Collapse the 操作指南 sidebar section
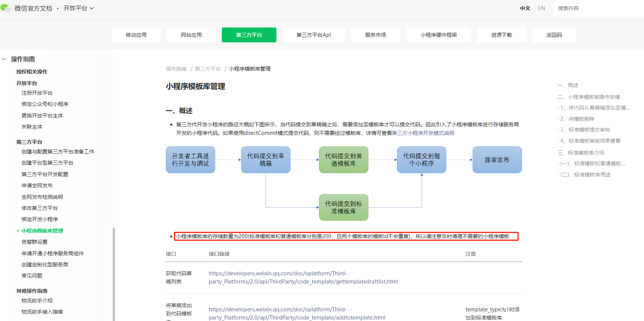 click(4, 59)
